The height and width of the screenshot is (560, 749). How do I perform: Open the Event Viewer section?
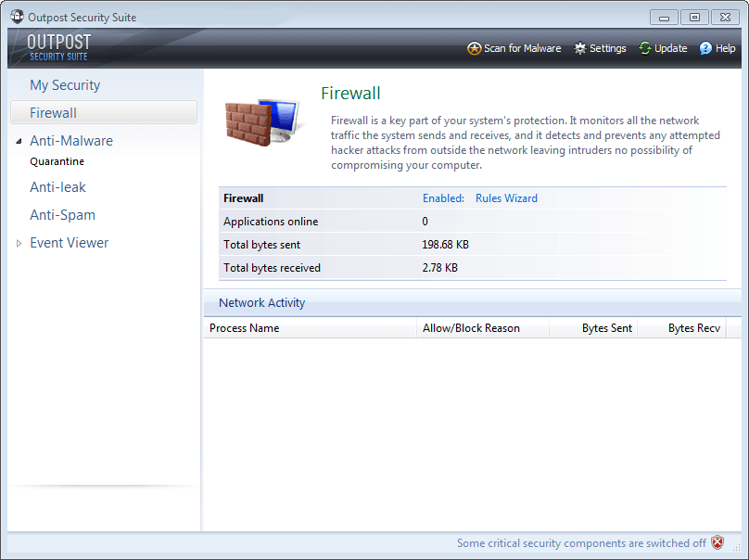(70, 243)
